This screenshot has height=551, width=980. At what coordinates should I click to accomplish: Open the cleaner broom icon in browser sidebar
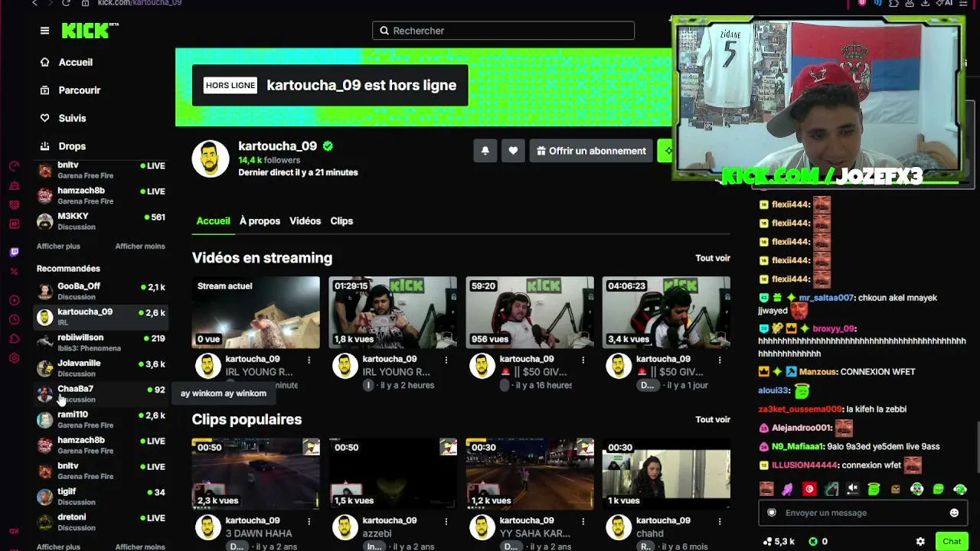pos(14,186)
